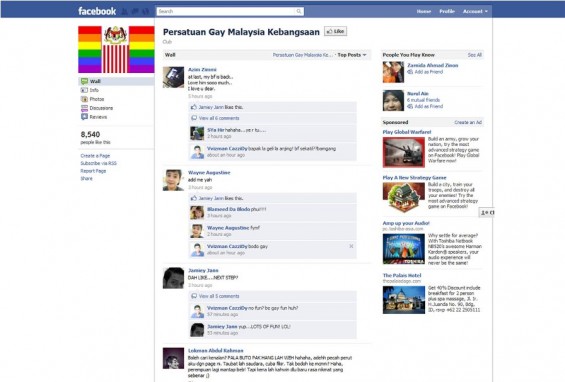Open the notifications globe icon
The height and width of the screenshot is (382, 565).
[146, 12]
